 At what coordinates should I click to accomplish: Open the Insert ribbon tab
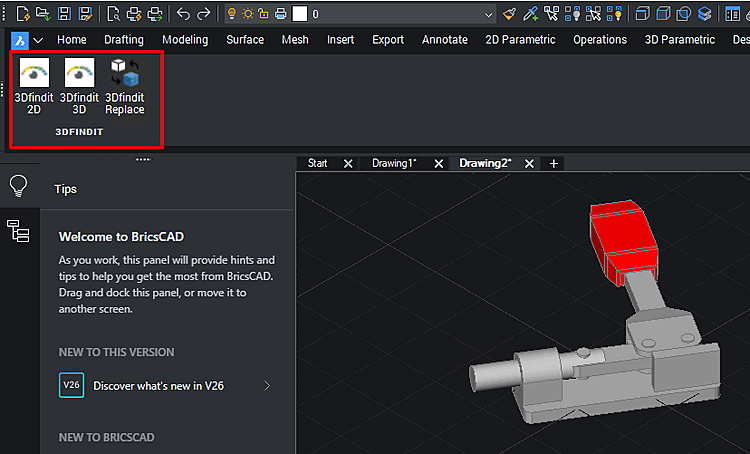point(341,40)
